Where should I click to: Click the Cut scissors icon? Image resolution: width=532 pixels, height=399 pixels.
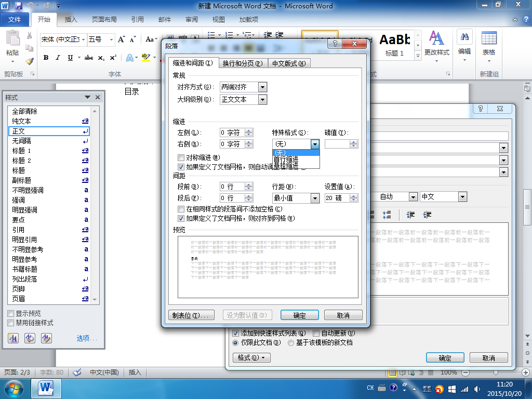pyautogui.click(x=30, y=35)
